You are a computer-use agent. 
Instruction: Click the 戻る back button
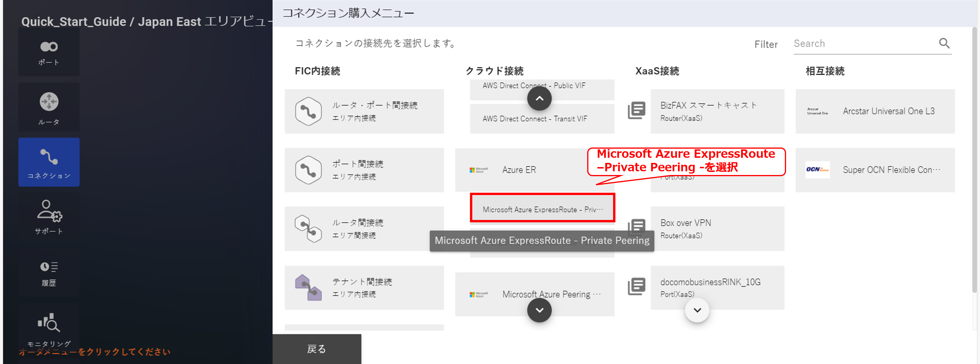pos(317,349)
